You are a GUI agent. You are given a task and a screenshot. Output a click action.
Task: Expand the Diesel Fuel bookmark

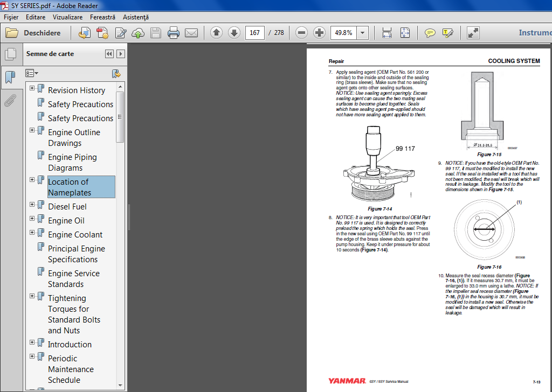(32, 204)
